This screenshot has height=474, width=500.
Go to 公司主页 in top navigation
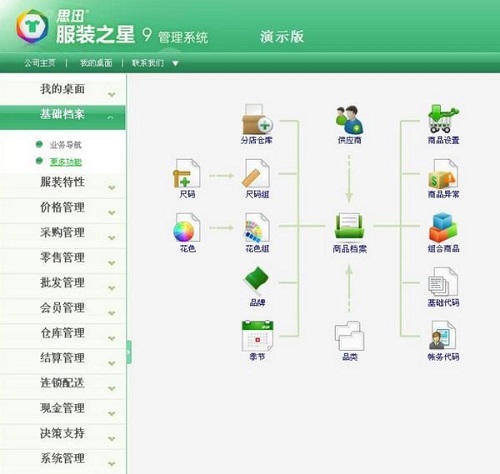click(39, 63)
